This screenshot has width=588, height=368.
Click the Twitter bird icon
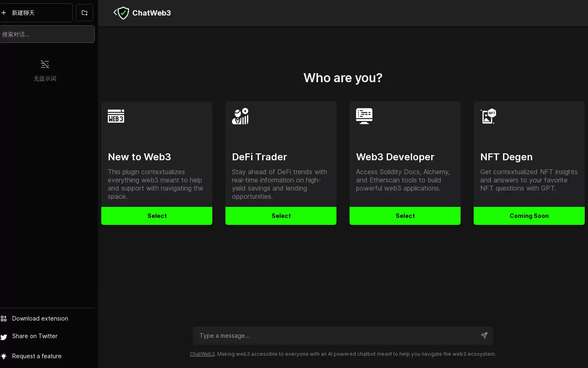click(x=4, y=337)
